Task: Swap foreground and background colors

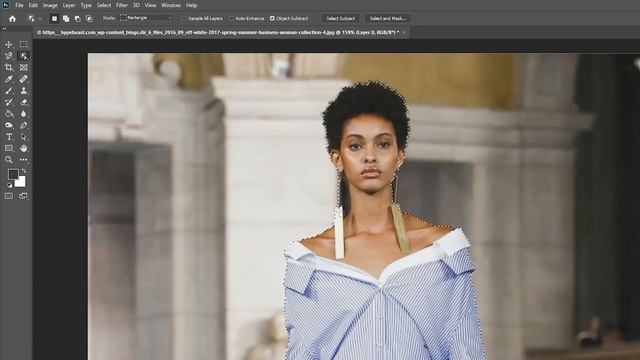Action: [x=24, y=171]
